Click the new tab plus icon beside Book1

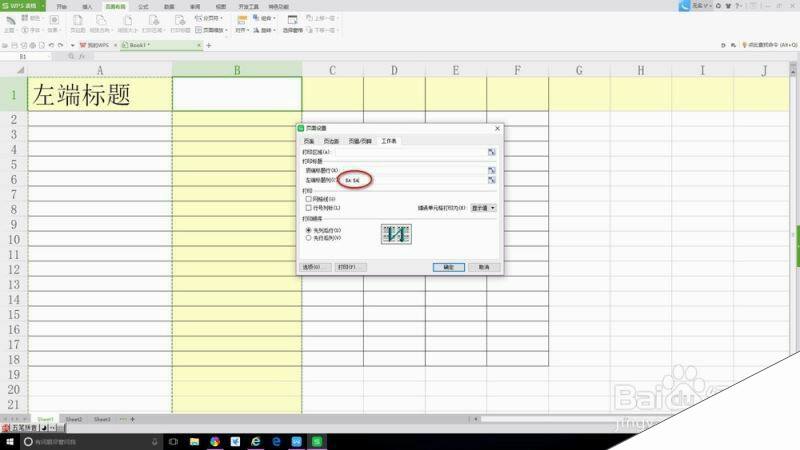pos(210,46)
